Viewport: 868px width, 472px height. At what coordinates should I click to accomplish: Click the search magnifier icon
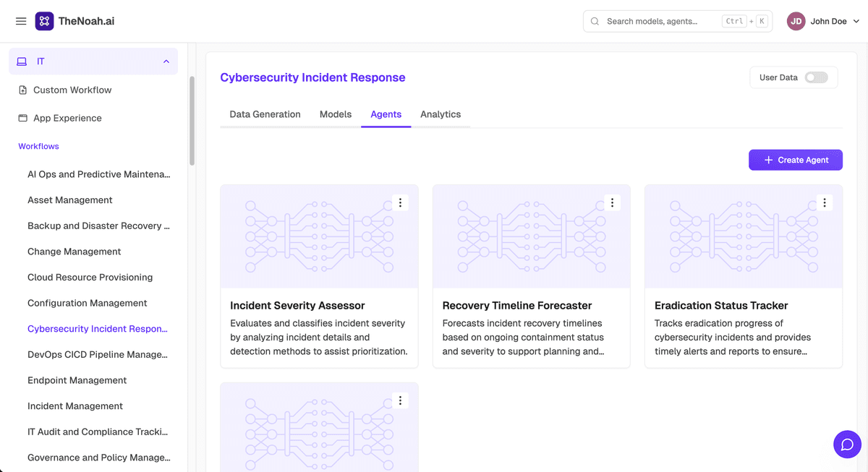coord(595,21)
